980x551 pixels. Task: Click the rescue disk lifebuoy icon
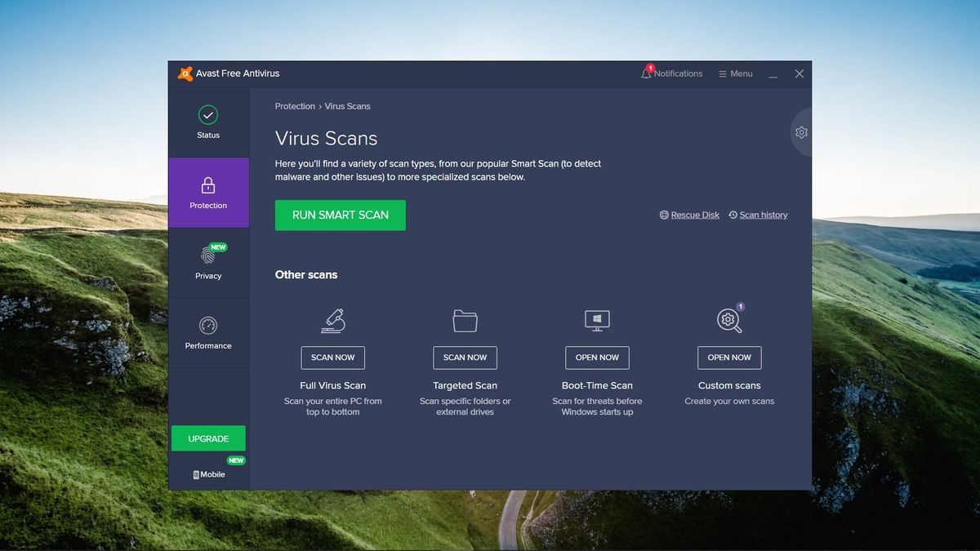pyautogui.click(x=664, y=215)
